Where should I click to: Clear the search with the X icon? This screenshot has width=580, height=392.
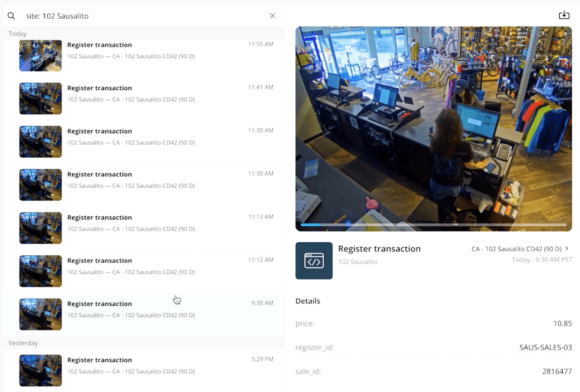coord(272,16)
